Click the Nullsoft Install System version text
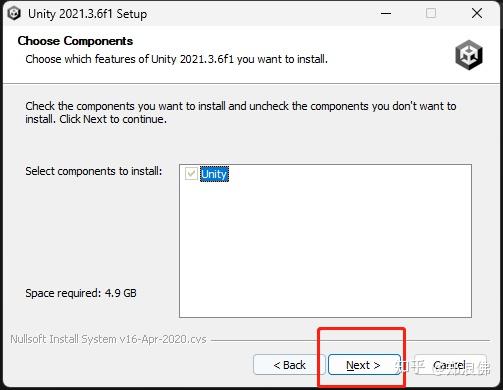This screenshot has height=390, width=503. (108, 339)
